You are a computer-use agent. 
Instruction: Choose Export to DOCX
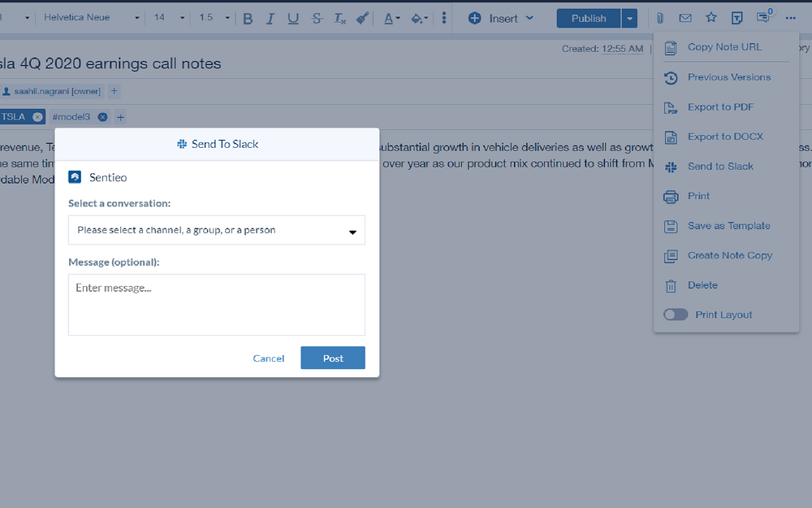point(726,137)
